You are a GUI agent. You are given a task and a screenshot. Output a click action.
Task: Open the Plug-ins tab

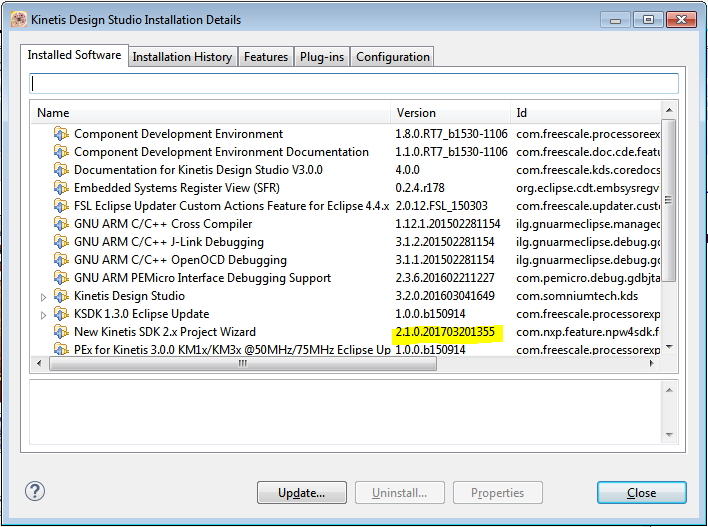point(322,57)
